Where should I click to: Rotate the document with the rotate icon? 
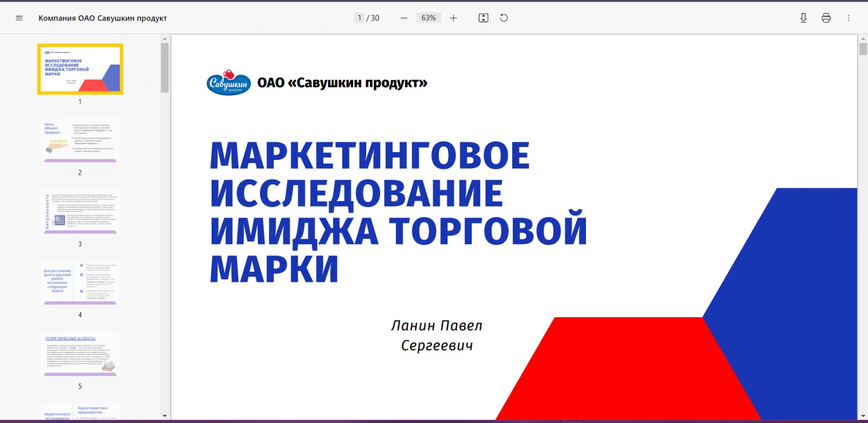click(x=504, y=18)
